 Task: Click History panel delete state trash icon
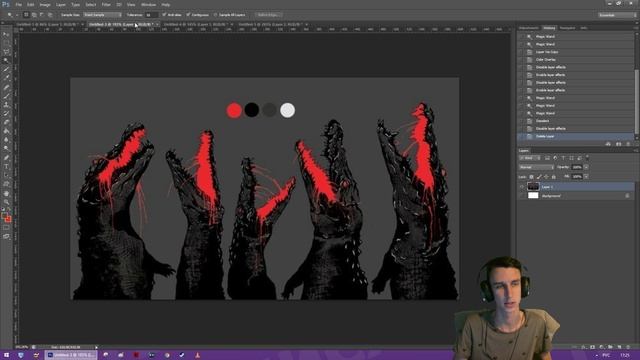click(x=628, y=144)
